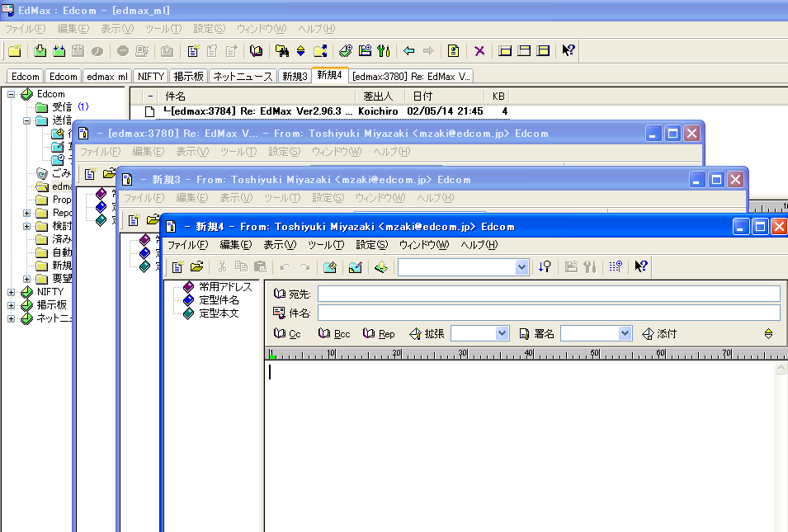Select 定型件名 in the 新規4 side tree
Image resolution: width=788 pixels, height=532 pixels.
(x=219, y=300)
